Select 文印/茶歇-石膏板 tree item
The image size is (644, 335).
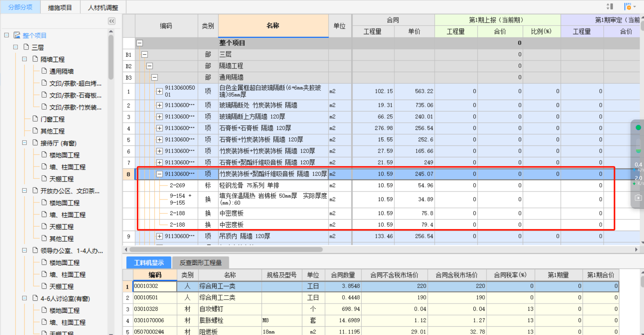(x=75, y=95)
